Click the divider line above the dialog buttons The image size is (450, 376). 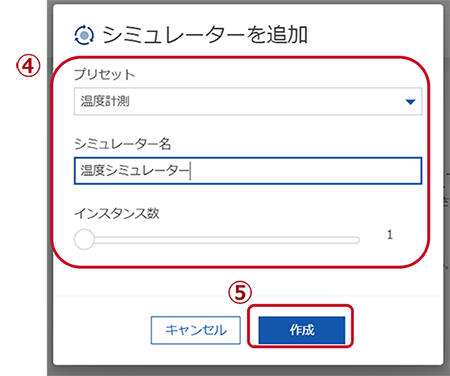pos(248,296)
